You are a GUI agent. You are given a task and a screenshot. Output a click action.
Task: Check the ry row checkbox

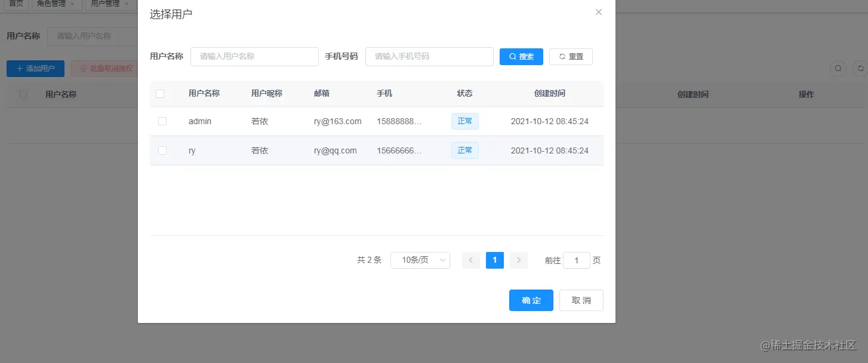(x=162, y=150)
